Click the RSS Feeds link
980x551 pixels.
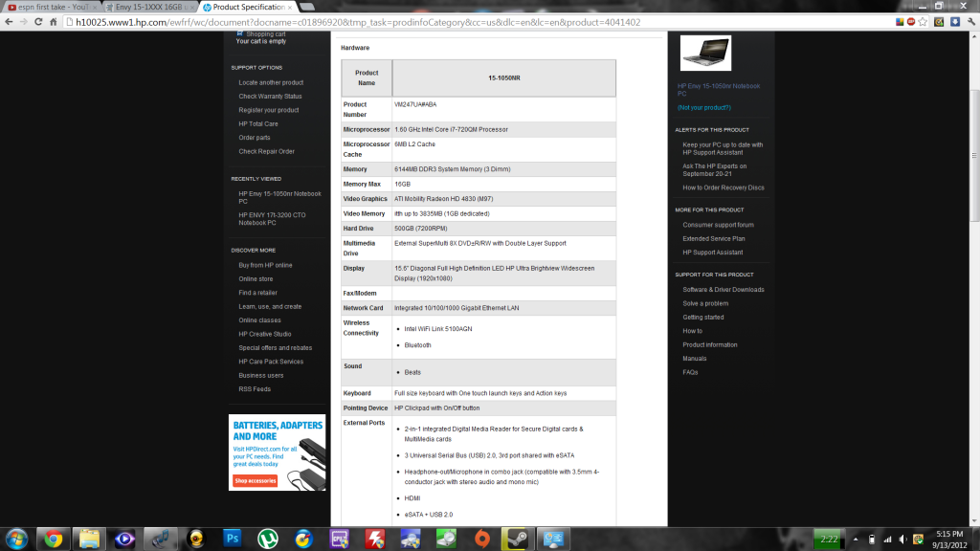[x=255, y=388]
